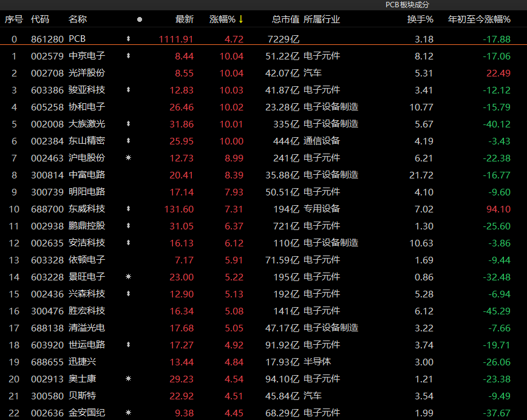Sort by the 最新 price column header
527x420 pixels.
click(184, 19)
